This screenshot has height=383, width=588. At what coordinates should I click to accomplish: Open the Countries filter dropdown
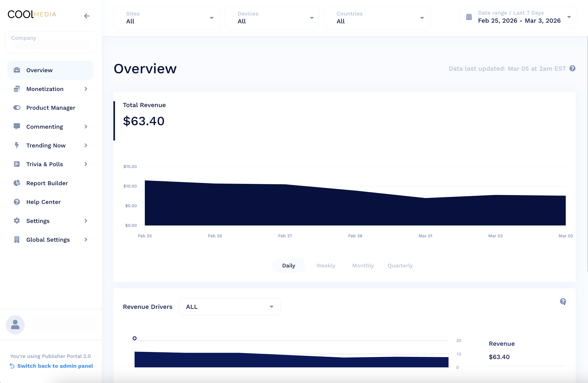point(377,18)
